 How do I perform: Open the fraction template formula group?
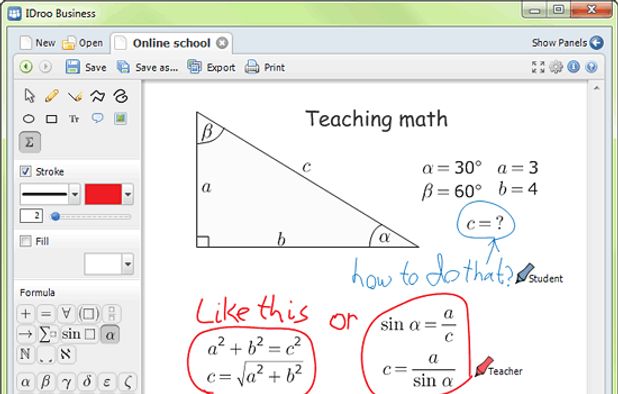[112, 314]
